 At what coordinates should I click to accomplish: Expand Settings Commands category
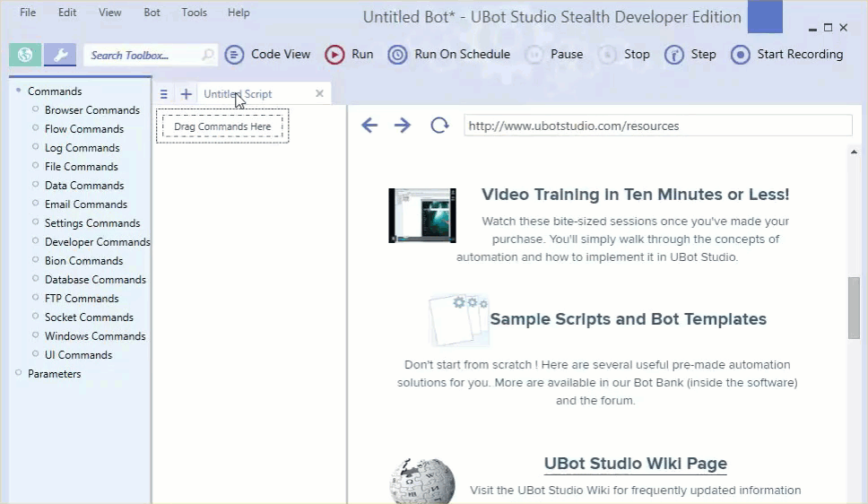[x=36, y=222]
